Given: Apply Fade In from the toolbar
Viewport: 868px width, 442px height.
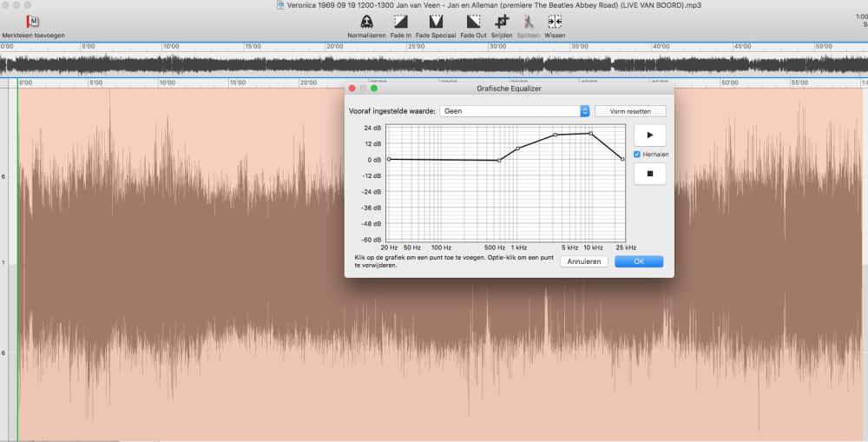Looking at the screenshot, I should 400,22.
